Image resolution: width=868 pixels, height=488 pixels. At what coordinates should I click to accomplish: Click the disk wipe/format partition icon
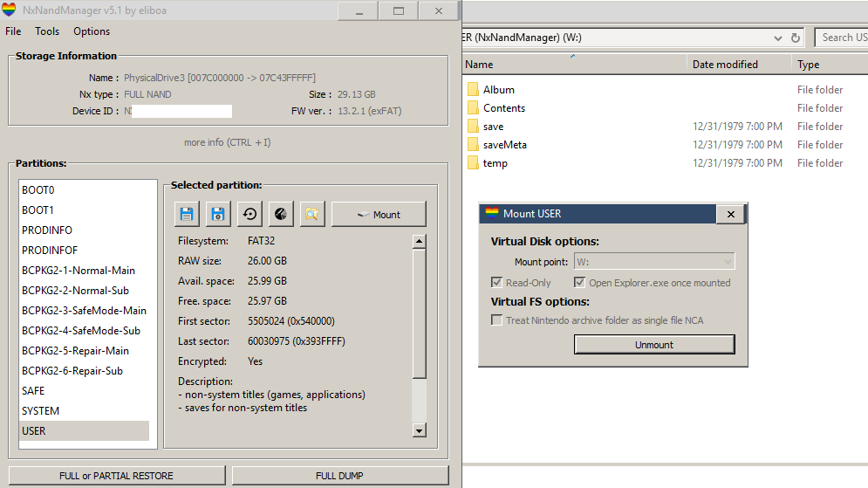281,214
